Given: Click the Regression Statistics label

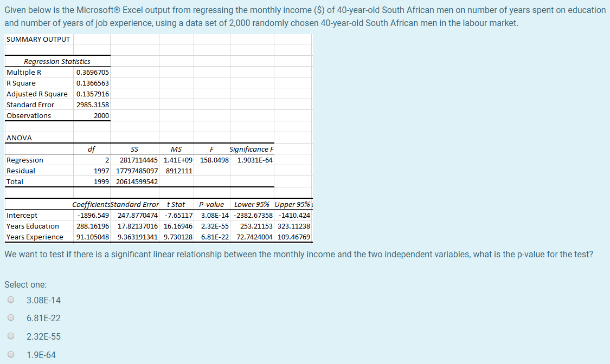Looking at the screenshot, I should [x=57, y=61].
